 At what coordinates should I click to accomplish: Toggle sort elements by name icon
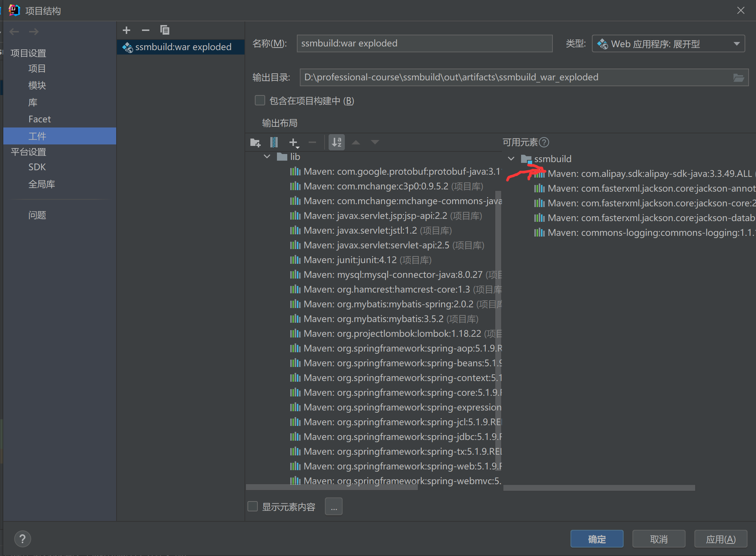337,142
